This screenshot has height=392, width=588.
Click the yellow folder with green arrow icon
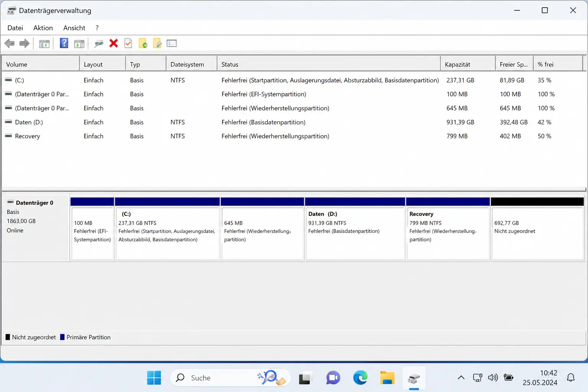click(x=143, y=44)
